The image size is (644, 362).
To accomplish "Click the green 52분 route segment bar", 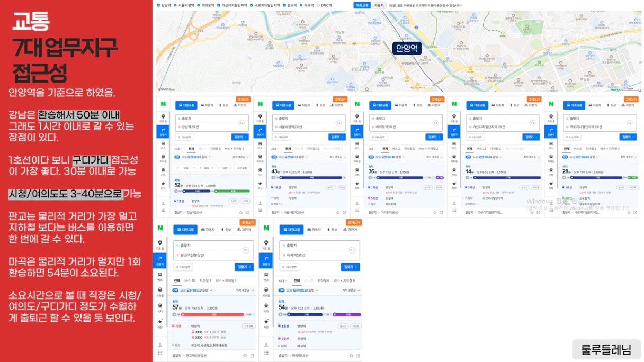I will pyautogui.click(x=232, y=191).
